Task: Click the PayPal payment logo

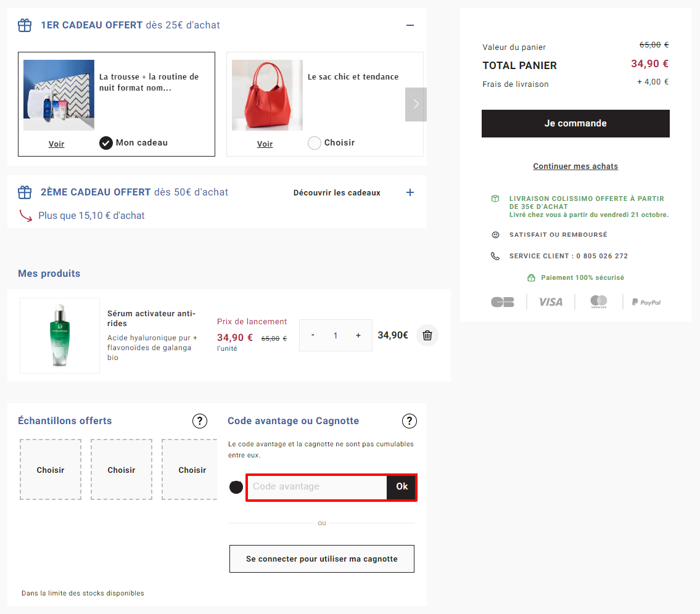Action: [x=646, y=302]
